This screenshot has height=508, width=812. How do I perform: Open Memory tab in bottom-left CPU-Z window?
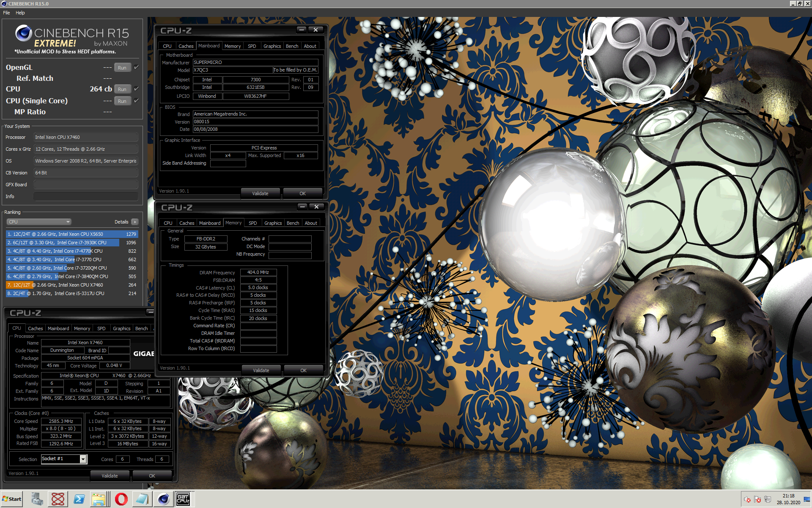pyautogui.click(x=82, y=329)
